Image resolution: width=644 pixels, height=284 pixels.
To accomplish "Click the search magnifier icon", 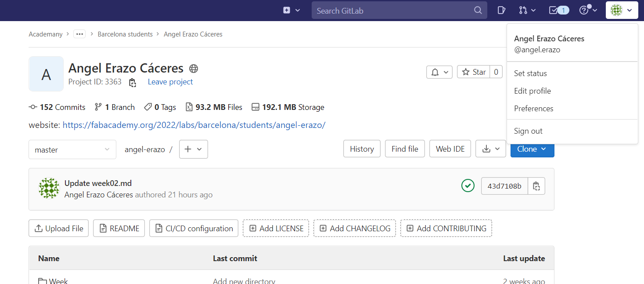I will 478,11.
